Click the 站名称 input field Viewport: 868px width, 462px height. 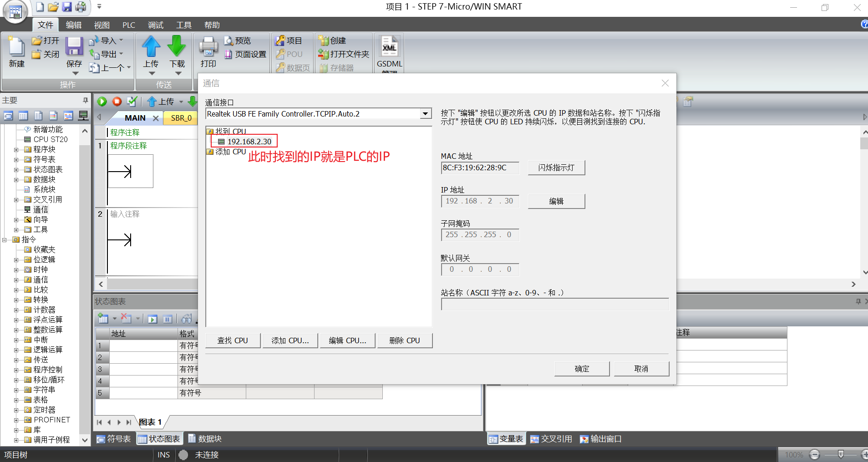pyautogui.click(x=555, y=305)
